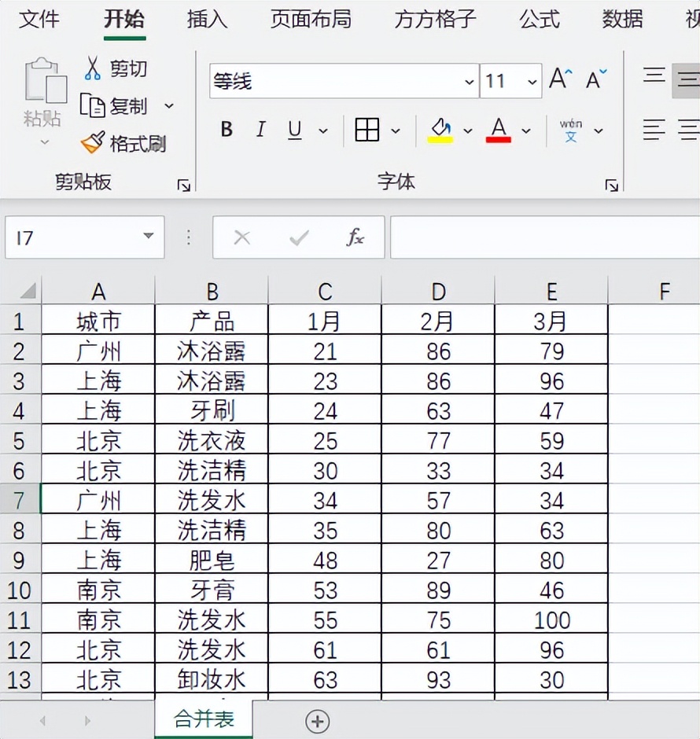The image size is (700, 739).
Task: Click the Cut scissors icon
Action: coord(93,68)
